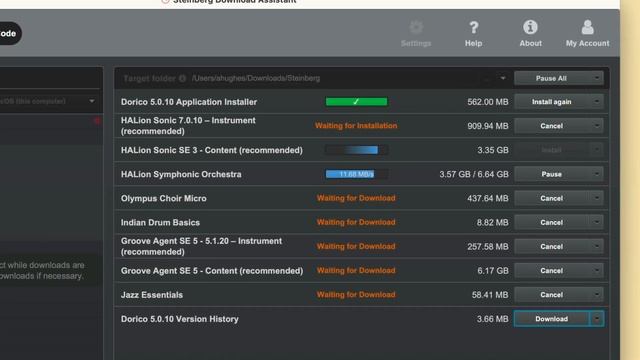Viewport: 640px width, 360px height.
Task: Open dropdown arrow beside Pause button
Action: pos(597,174)
